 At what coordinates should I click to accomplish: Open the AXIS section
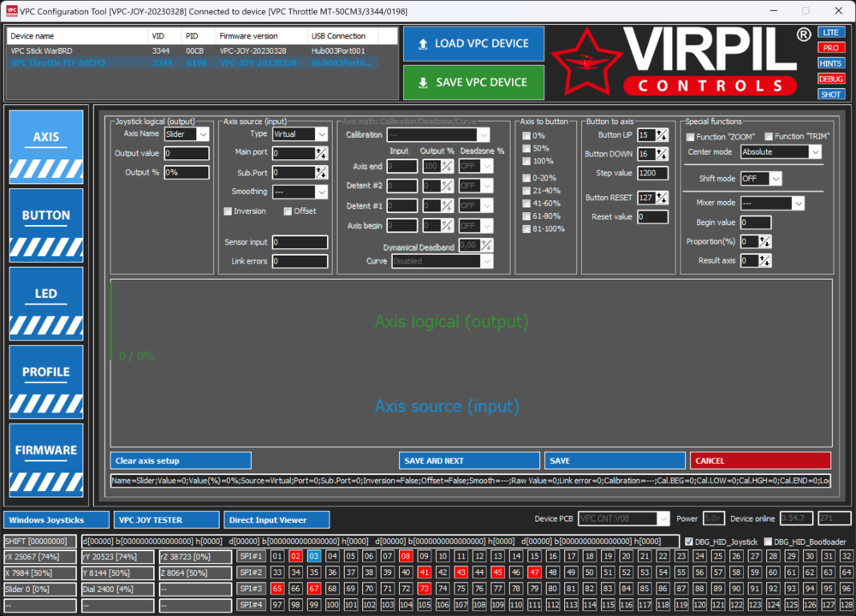click(46, 147)
